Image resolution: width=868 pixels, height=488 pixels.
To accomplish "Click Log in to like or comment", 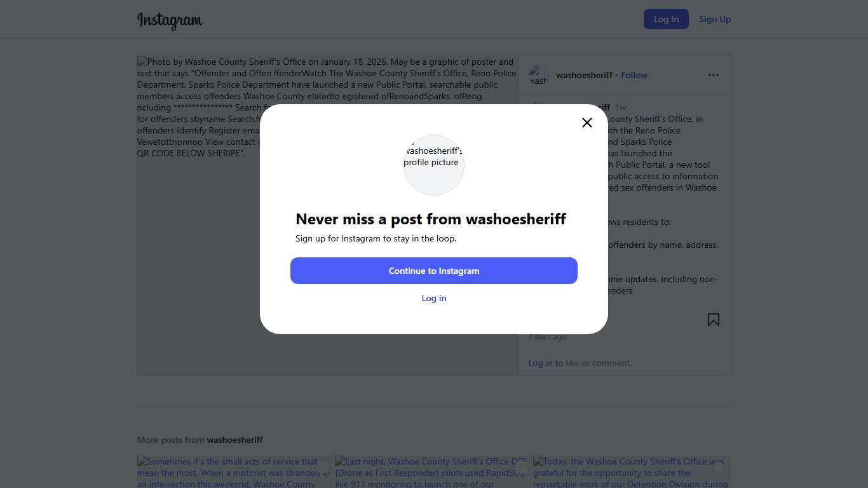I will pos(540,363).
